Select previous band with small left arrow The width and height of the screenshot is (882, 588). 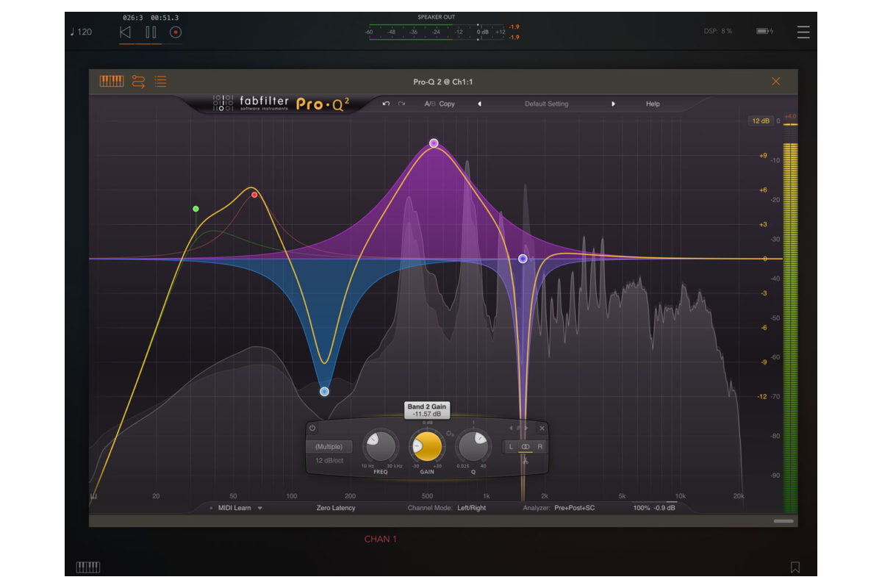coord(511,428)
